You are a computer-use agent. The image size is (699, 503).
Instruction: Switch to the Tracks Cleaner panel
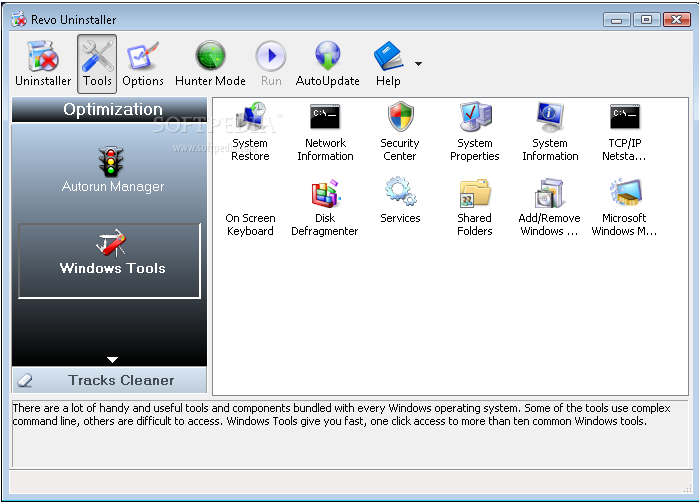(x=110, y=380)
